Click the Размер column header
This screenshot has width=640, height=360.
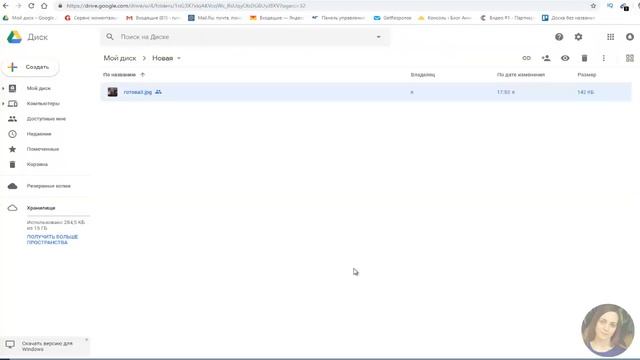[587, 75]
